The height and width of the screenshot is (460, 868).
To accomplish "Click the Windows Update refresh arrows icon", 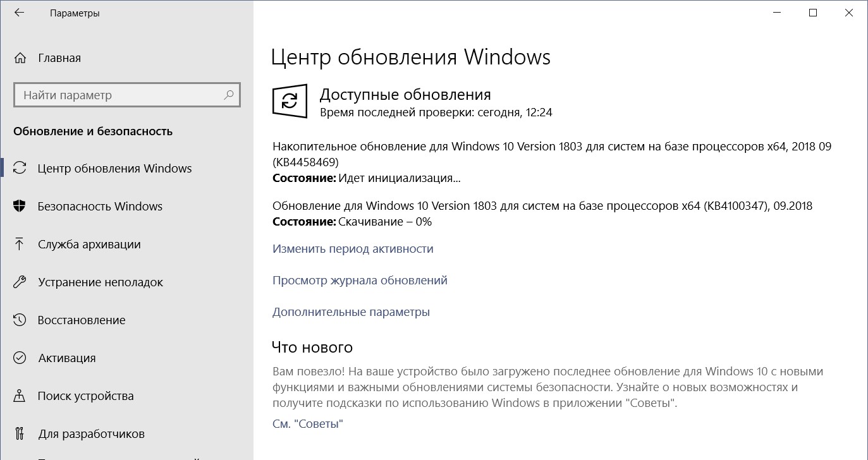I will tap(20, 169).
